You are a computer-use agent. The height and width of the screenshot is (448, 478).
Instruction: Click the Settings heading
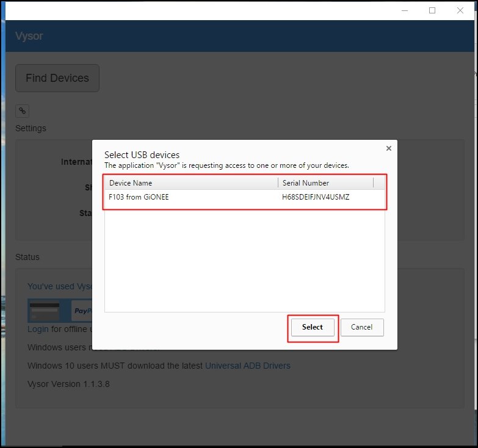click(x=31, y=128)
